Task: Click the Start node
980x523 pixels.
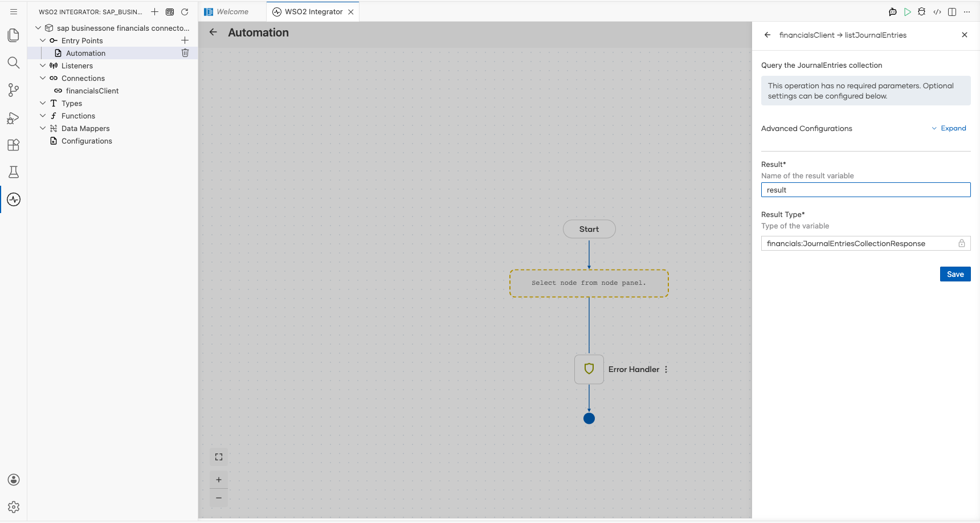Action: pyautogui.click(x=589, y=229)
